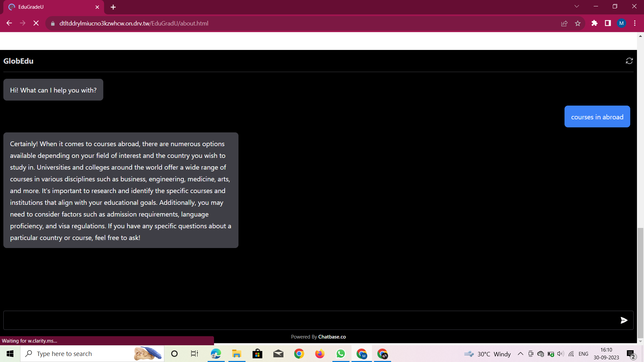This screenshot has height=362, width=644.
Task: Close the EduGradeU tab
Action: coord(97,7)
